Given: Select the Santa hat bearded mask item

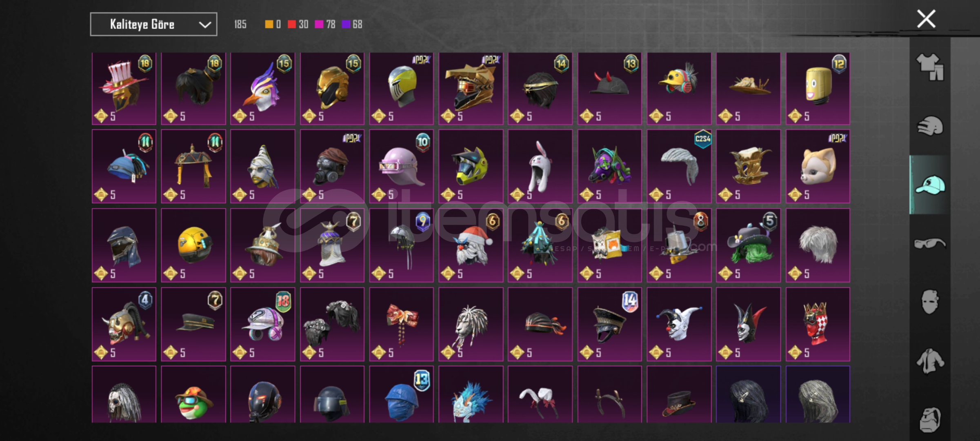Looking at the screenshot, I should [471, 245].
